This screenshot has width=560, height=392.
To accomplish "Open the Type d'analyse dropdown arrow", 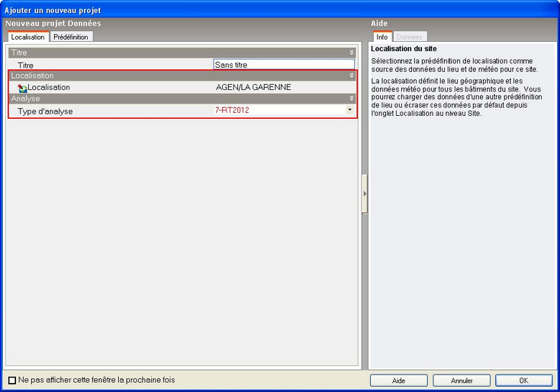I will [349, 110].
